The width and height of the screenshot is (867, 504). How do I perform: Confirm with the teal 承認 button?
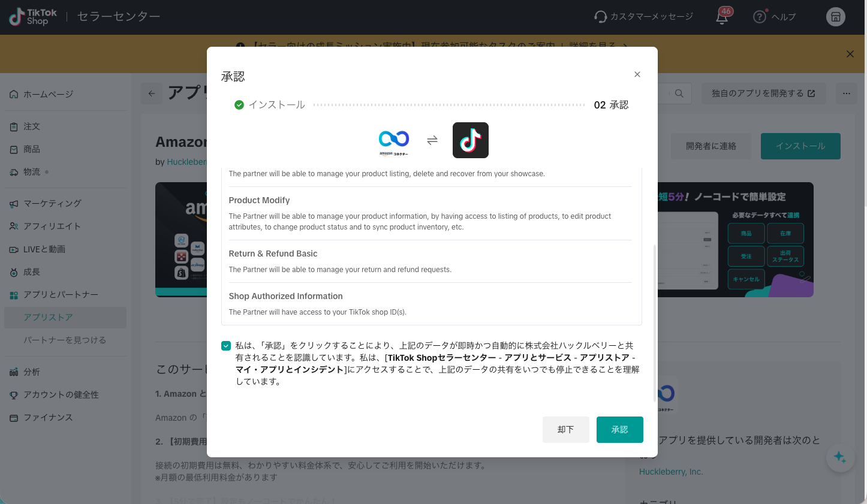[x=620, y=430]
